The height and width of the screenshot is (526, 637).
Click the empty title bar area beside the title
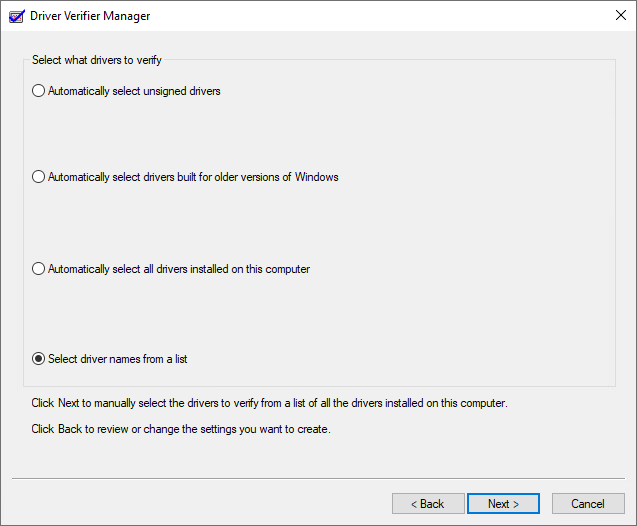coord(380,16)
